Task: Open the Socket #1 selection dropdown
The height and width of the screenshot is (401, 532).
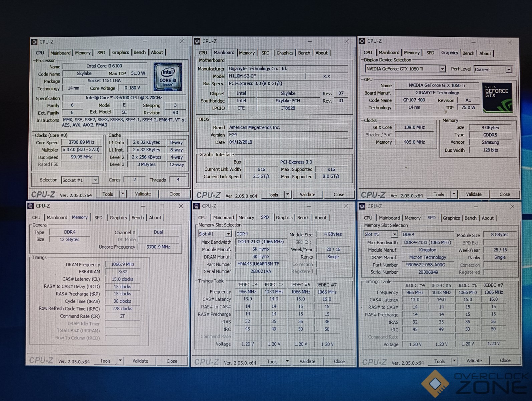Action: 95,180
